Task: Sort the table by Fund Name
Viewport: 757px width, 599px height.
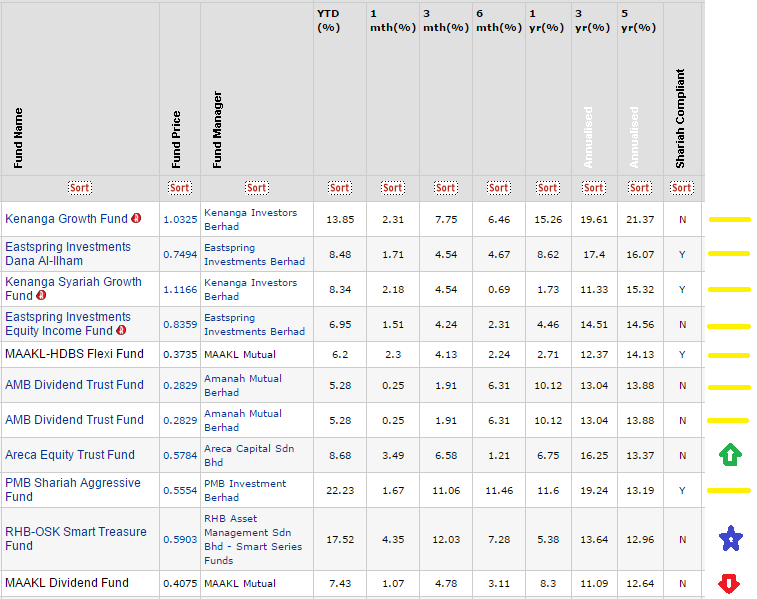Action: coord(80,188)
